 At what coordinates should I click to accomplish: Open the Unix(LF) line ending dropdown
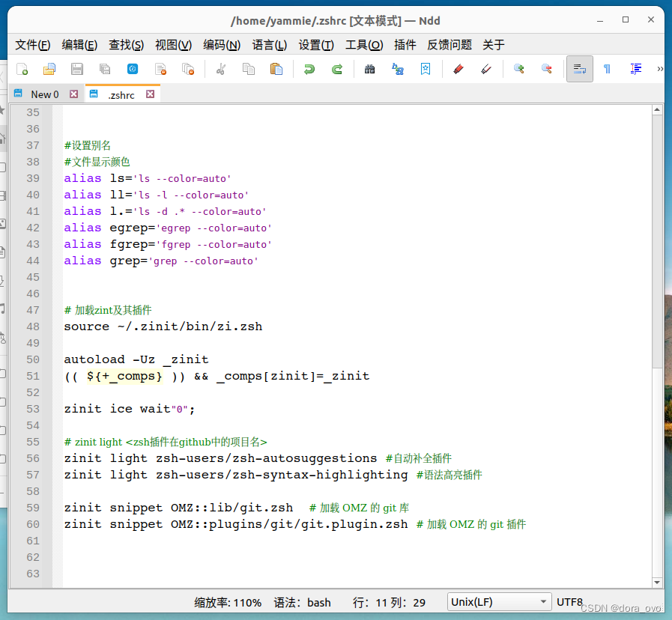[x=499, y=602]
